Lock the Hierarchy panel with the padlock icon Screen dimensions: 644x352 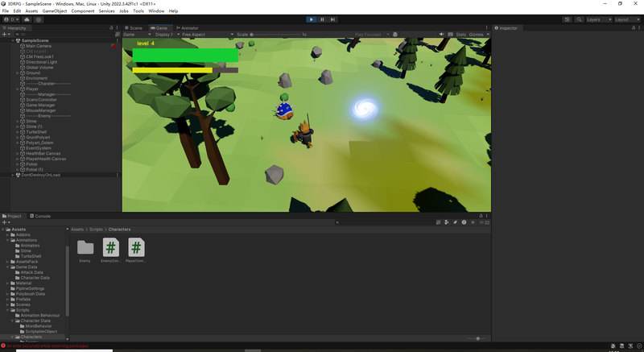click(111, 28)
